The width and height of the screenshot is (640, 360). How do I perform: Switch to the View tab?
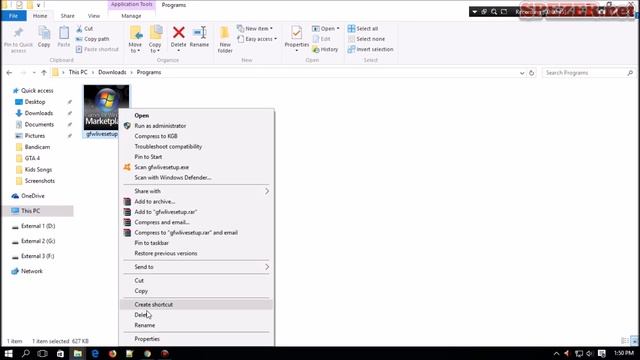pos(94,16)
